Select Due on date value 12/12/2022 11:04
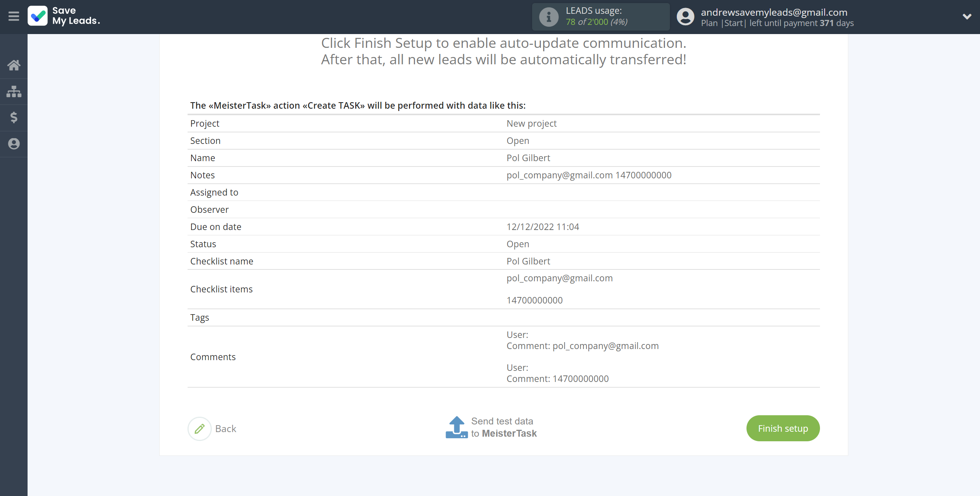The image size is (980, 496). pyautogui.click(x=542, y=227)
